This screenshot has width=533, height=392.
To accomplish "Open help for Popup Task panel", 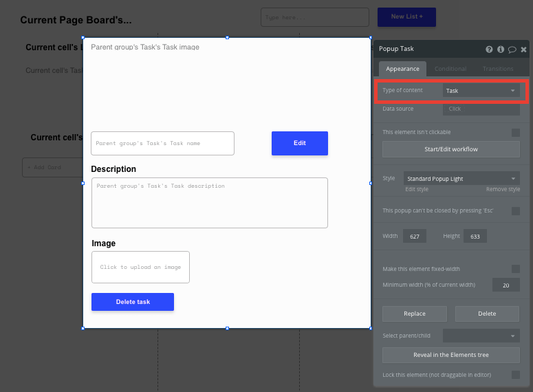I will tap(489, 50).
